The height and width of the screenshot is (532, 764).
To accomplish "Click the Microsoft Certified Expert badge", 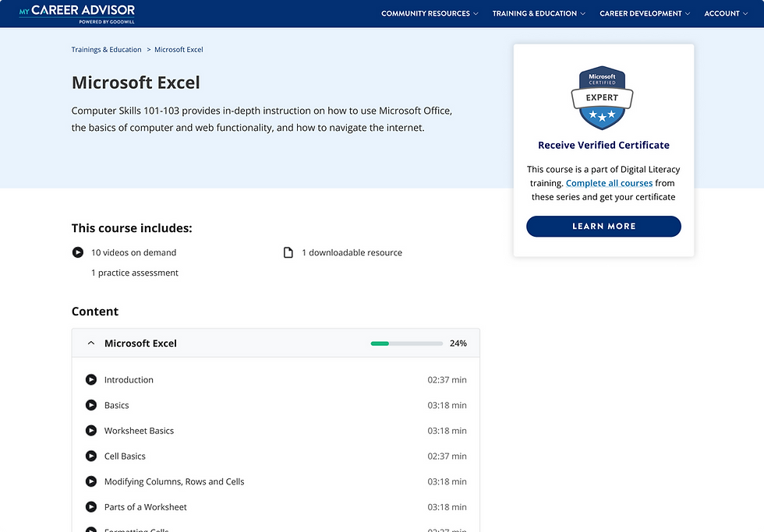I will (602, 97).
